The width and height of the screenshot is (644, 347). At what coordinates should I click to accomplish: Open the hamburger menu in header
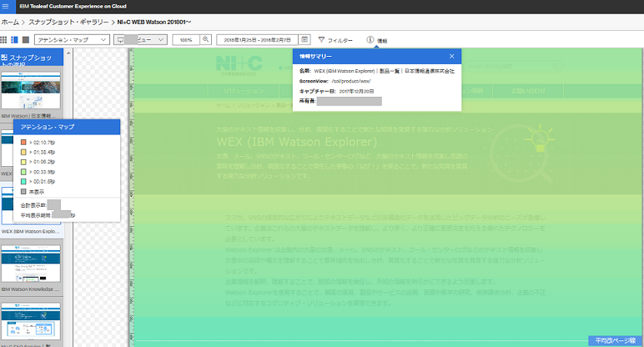point(5,6)
